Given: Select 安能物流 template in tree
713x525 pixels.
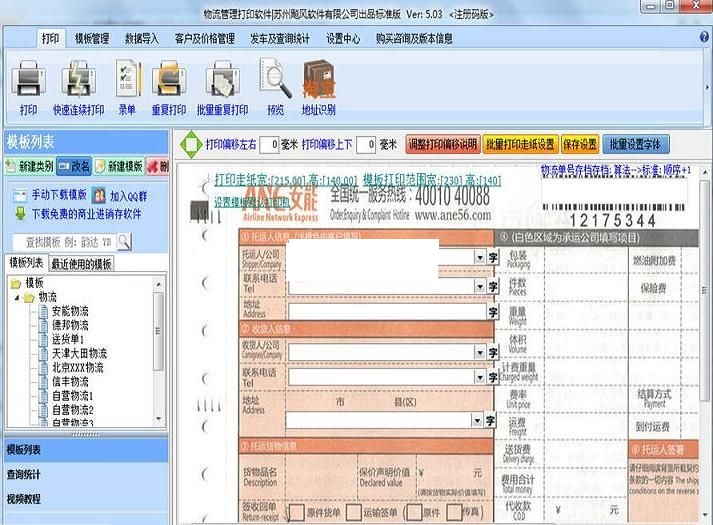Looking at the screenshot, I should (x=70, y=311).
